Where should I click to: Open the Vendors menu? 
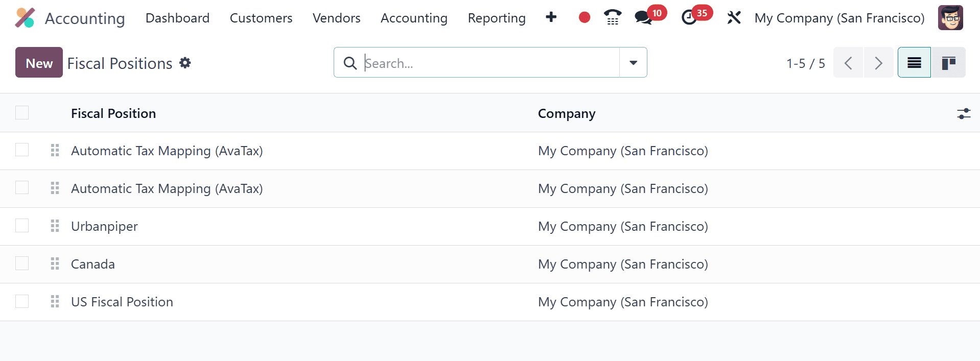336,18
